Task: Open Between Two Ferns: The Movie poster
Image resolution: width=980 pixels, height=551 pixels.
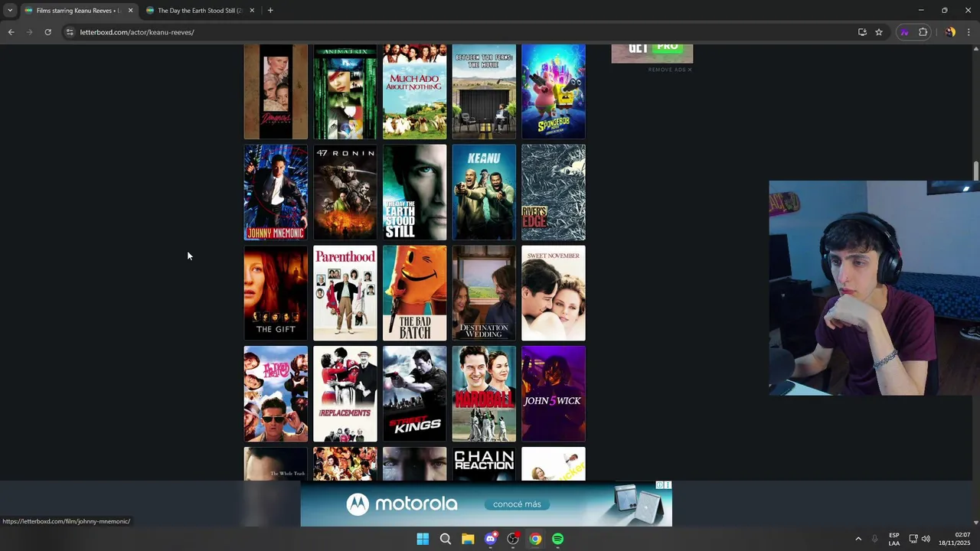Action: 484,92
